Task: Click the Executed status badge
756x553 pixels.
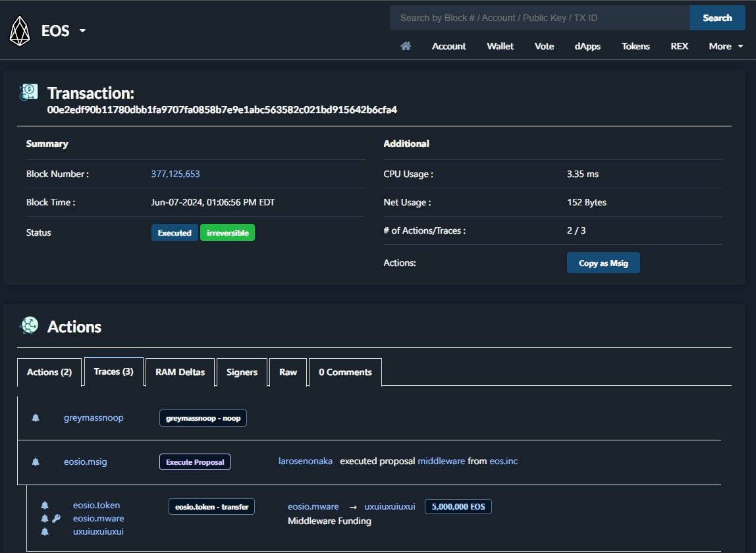Action: [x=175, y=232]
